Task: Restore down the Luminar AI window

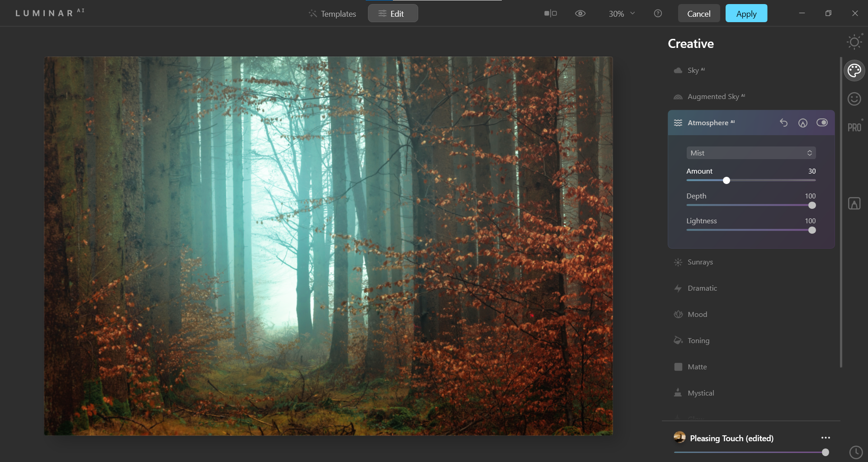Action: [828, 13]
